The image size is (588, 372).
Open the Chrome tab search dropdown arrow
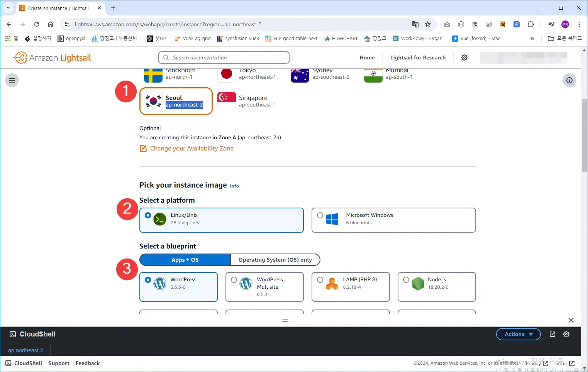click(x=8, y=8)
